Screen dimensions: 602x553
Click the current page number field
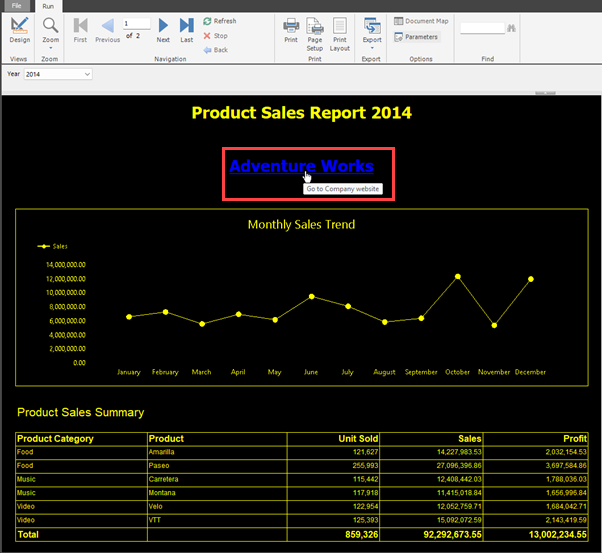(x=137, y=24)
